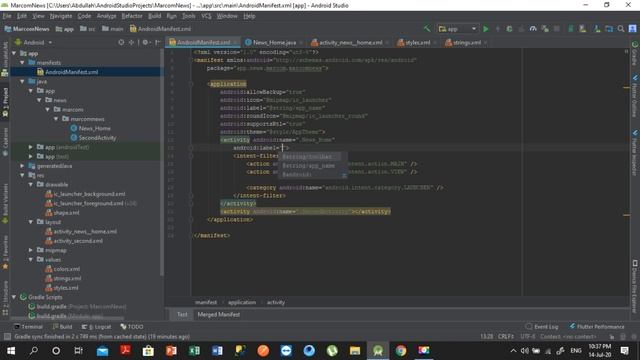The image size is (640, 360).
Task: Open the Build tool window
Action: (x=62, y=327)
